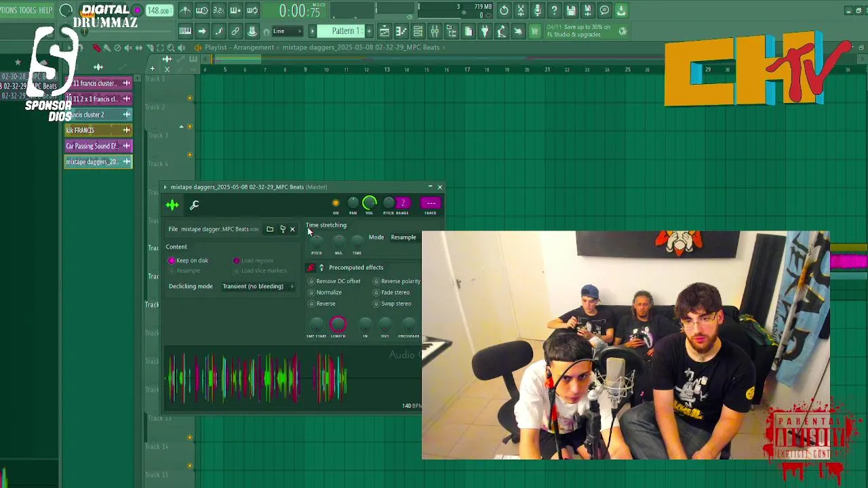
Task: Click the microphone recording icon
Action: [537, 10]
